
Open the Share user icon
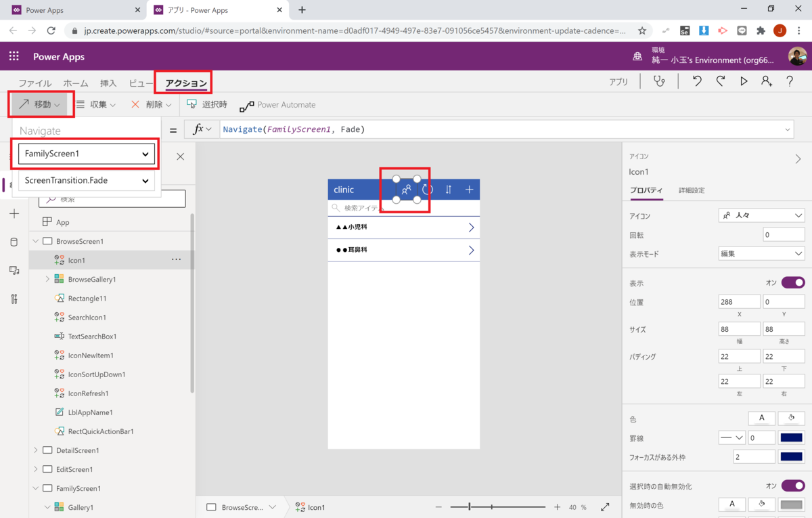point(767,81)
